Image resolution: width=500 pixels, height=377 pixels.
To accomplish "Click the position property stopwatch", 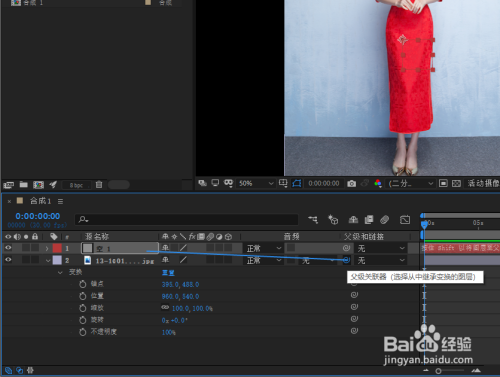I will 83,296.
